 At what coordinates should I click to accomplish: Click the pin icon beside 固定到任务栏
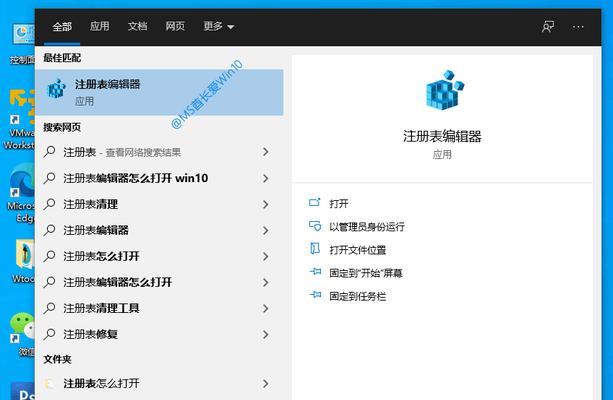(x=315, y=294)
